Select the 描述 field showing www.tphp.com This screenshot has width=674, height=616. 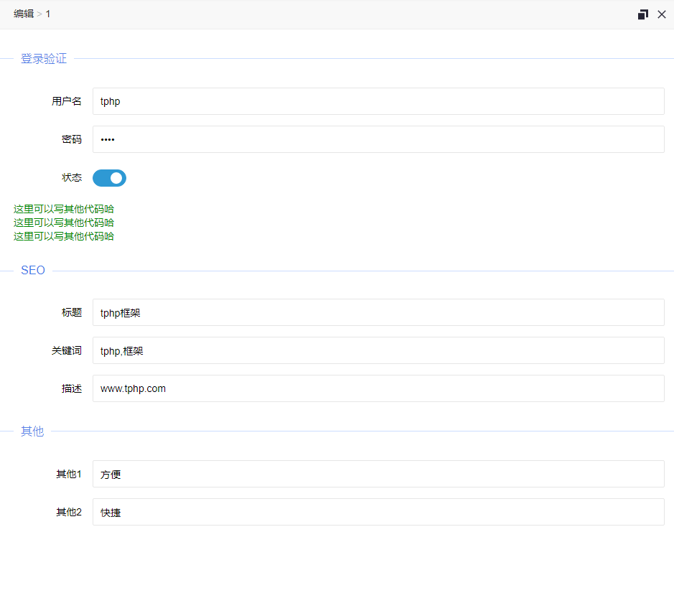point(378,388)
